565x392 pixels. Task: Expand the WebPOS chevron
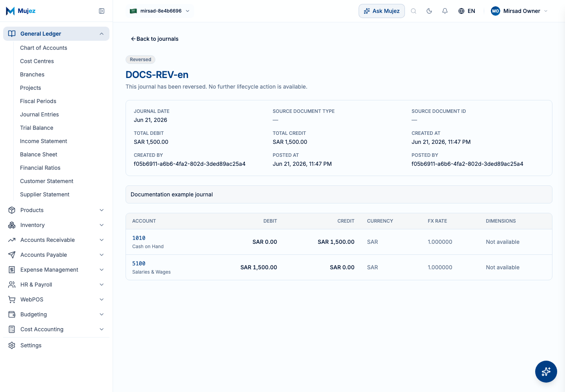coord(102,299)
